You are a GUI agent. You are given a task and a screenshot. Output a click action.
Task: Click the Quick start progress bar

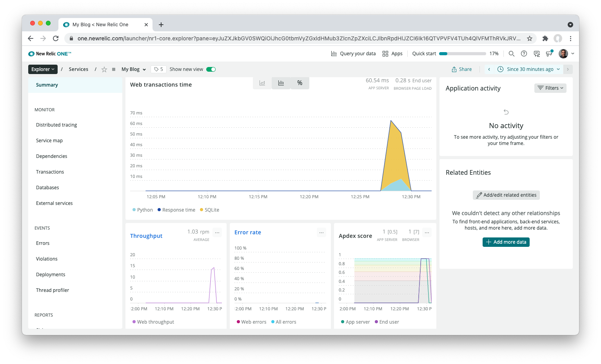tap(462, 54)
